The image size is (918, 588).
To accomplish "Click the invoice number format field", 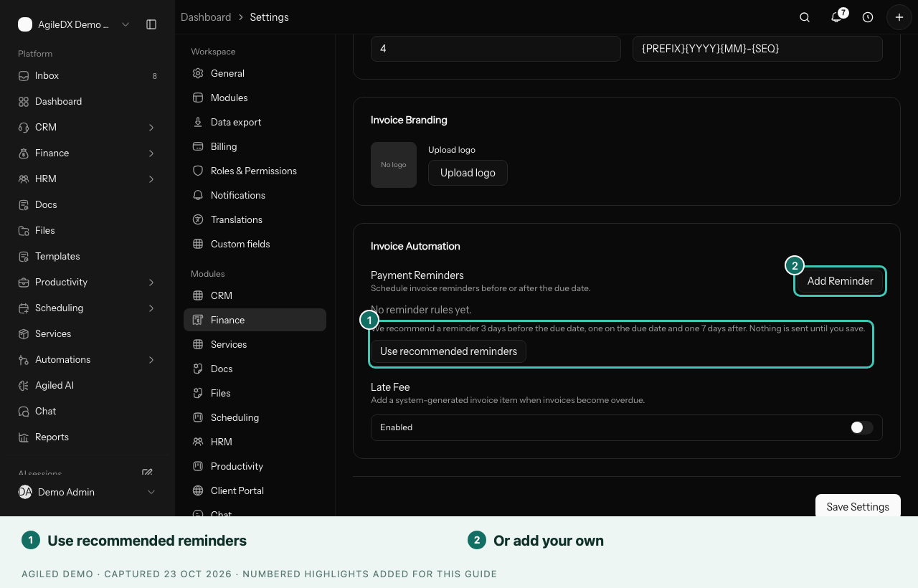I will (757, 49).
